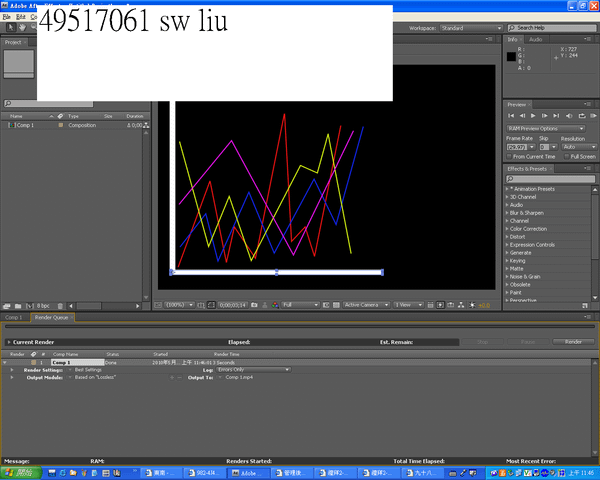Image resolution: width=600 pixels, height=480 pixels.
Task: Expand Keying effects category
Action: [x=507, y=261]
